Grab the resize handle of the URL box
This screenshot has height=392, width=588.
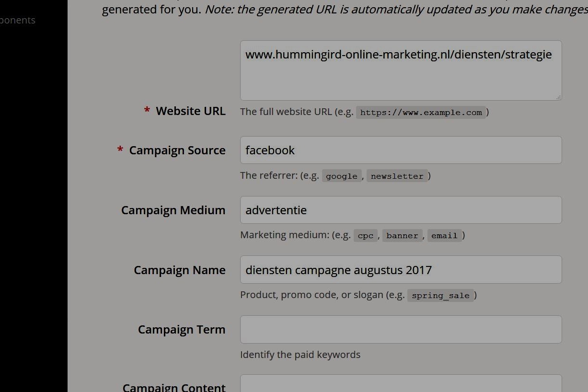click(x=558, y=97)
